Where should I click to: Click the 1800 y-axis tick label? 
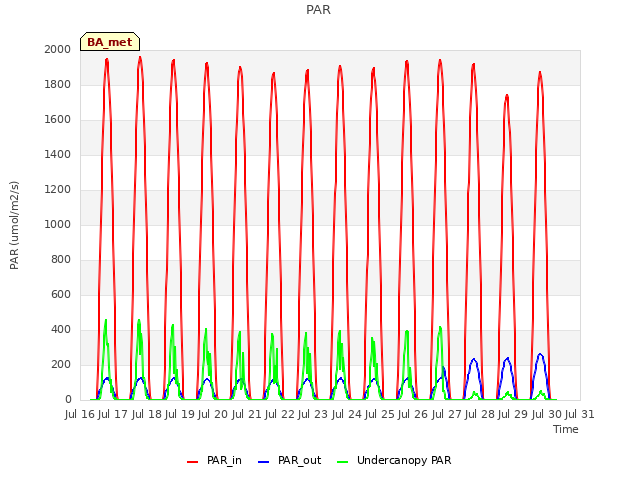coord(58,84)
